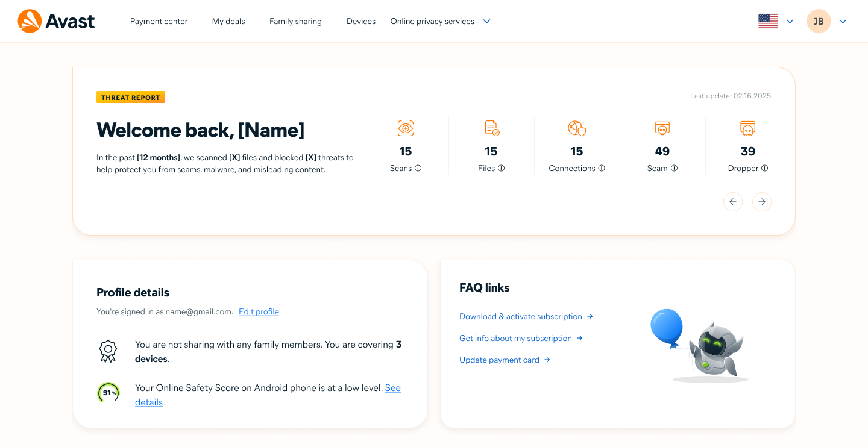
Task: Click the robot with balloon illustration
Action: pos(700,346)
